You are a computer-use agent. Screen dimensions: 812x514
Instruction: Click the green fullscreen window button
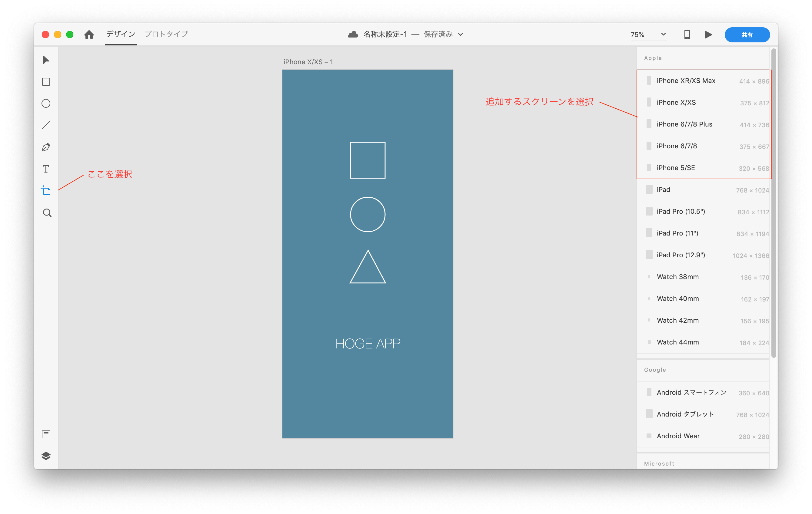(x=70, y=34)
